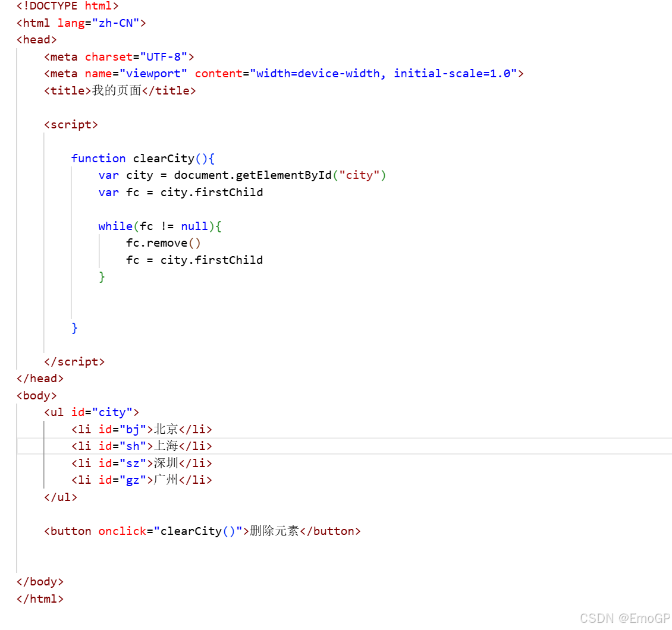This screenshot has height=630, width=672.
Task: Click the DOCTYPE html declaration line
Action: [67, 6]
